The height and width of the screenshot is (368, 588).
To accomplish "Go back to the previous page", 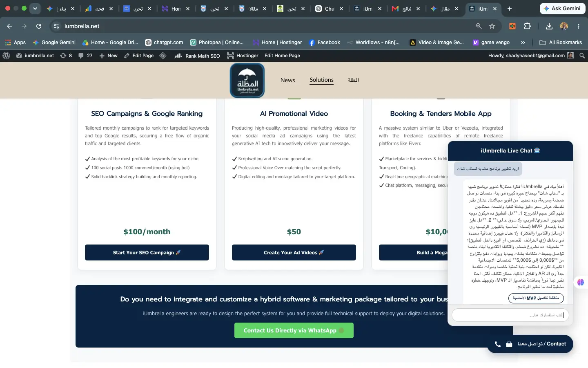I will (9, 26).
